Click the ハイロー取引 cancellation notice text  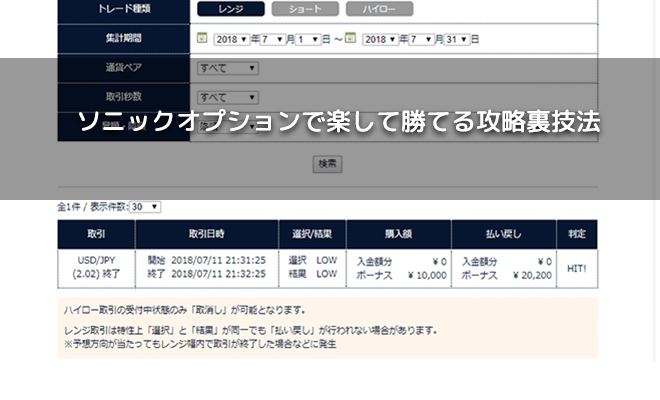pyautogui.click(x=185, y=310)
